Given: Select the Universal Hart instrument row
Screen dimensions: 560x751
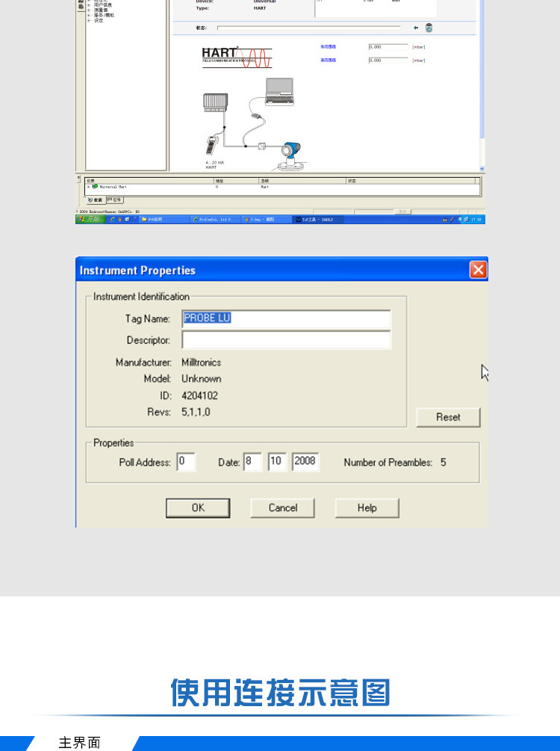Looking at the screenshot, I should point(282,187).
